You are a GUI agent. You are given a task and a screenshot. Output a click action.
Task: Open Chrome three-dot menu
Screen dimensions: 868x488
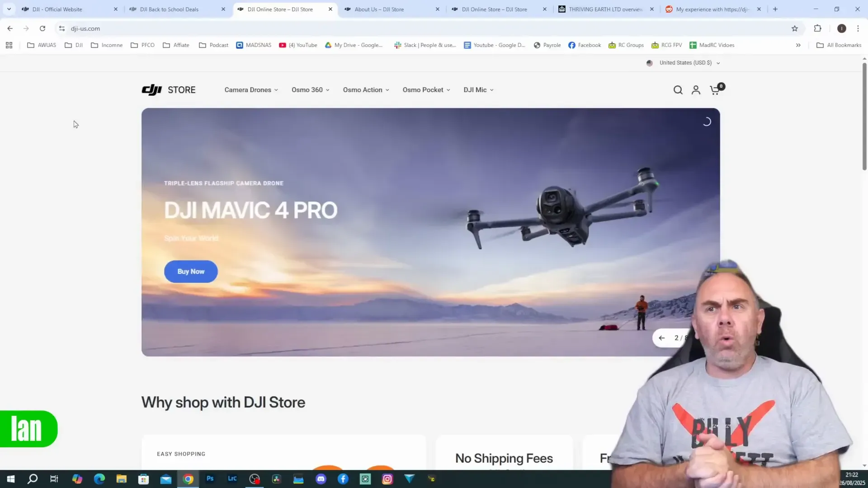pos(858,28)
